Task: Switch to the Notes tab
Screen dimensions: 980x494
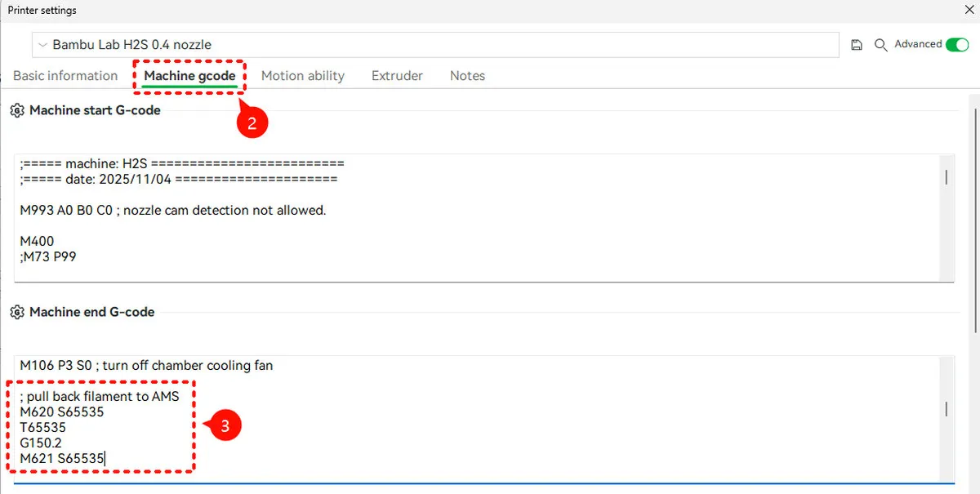Action: pyautogui.click(x=467, y=76)
